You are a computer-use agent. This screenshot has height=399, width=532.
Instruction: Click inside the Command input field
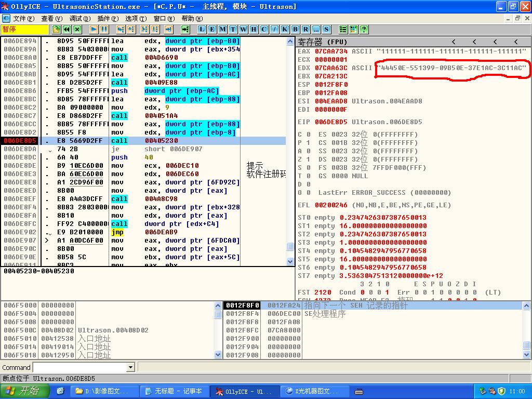[80, 367]
